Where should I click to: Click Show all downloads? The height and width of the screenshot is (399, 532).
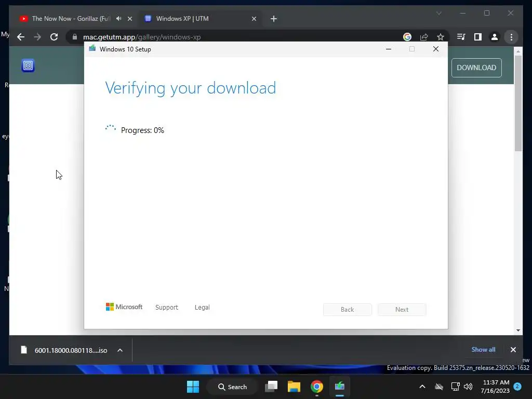483,350
